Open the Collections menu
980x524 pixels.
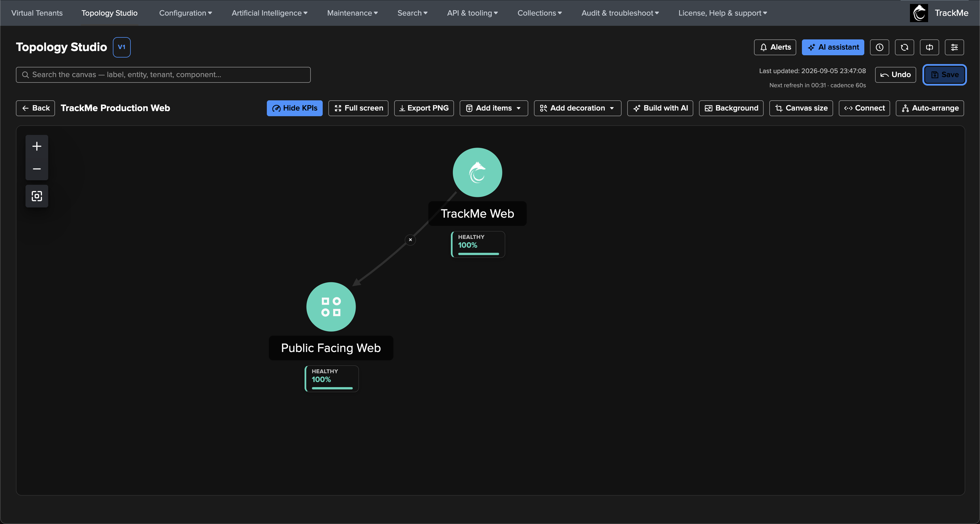point(539,13)
